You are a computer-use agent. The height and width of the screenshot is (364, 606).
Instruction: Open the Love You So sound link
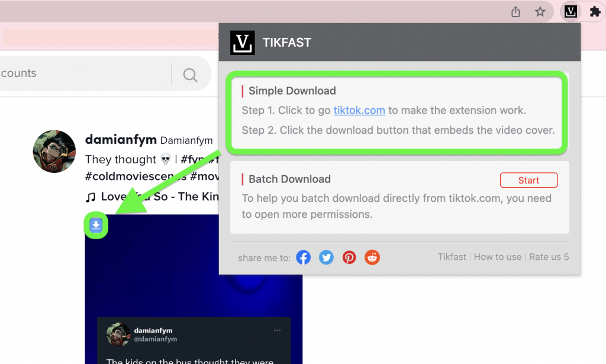(x=160, y=197)
